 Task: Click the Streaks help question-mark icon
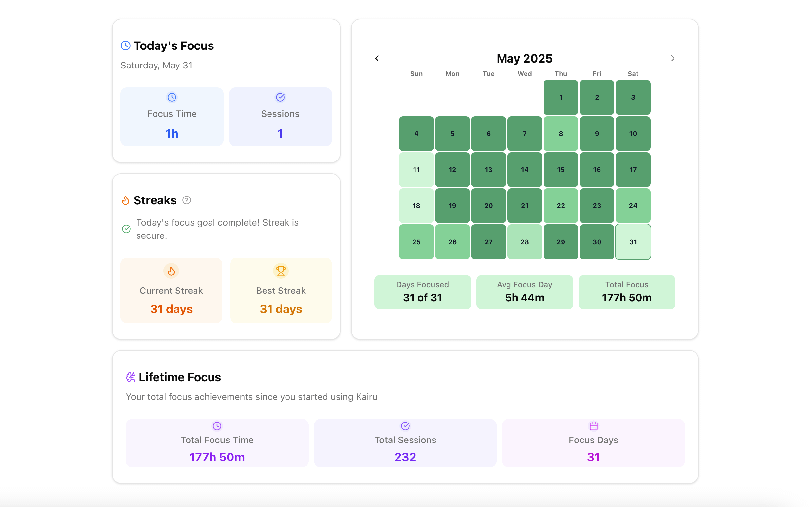187,200
